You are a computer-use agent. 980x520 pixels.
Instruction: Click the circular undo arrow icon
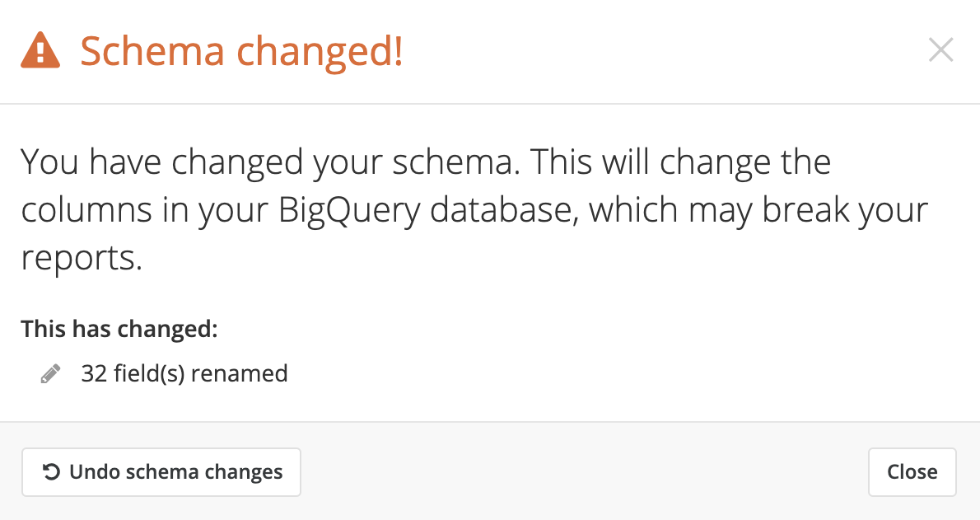point(51,472)
